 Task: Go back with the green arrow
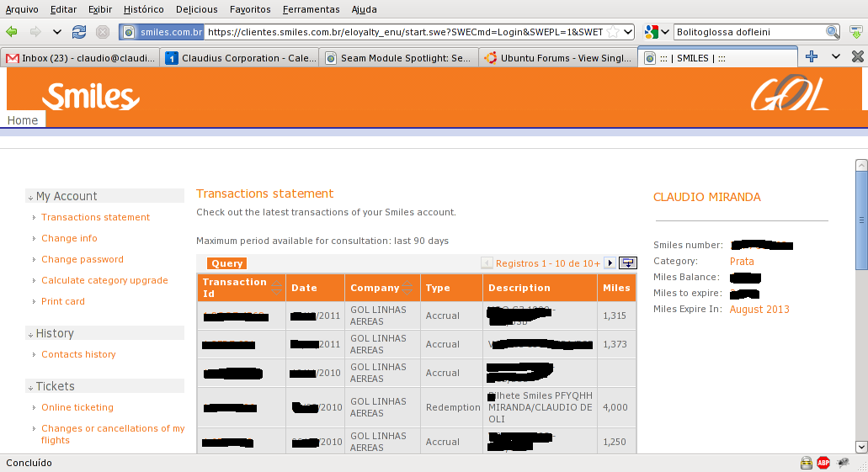click(x=12, y=32)
